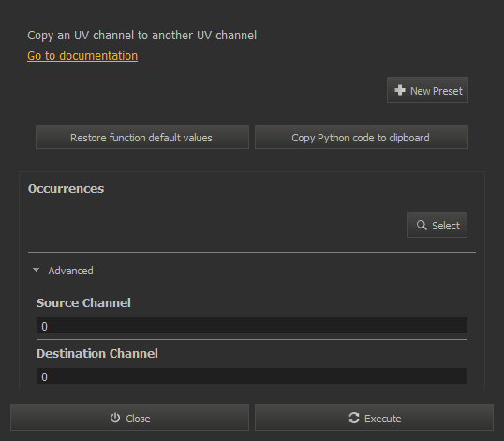This screenshot has height=441, width=504.
Task: Restore function default values
Action: pos(142,138)
